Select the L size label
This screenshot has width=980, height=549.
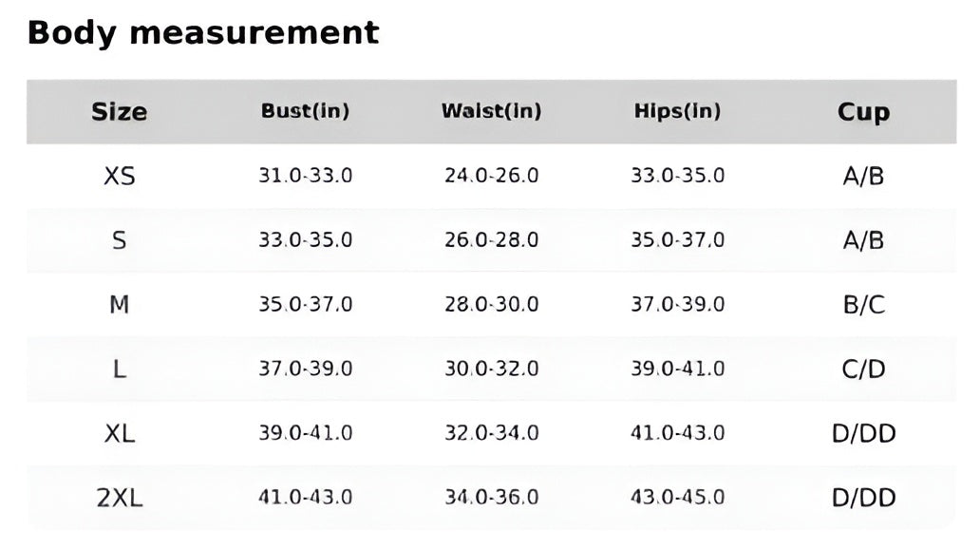click(120, 369)
